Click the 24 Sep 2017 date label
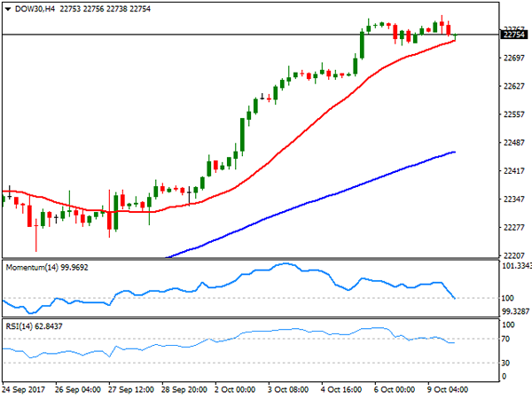Image resolution: width=532 pixels, height=399 pixels. click(x=23, y=389)
